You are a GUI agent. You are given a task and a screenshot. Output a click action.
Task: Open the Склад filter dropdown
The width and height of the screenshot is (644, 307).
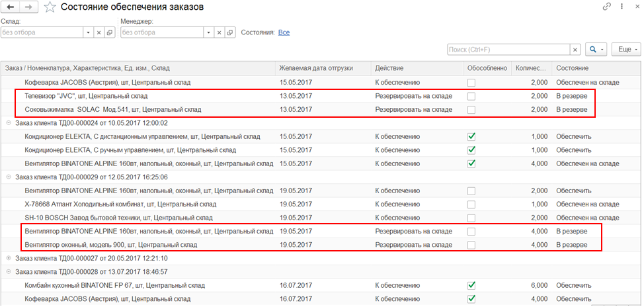[88, 32]
